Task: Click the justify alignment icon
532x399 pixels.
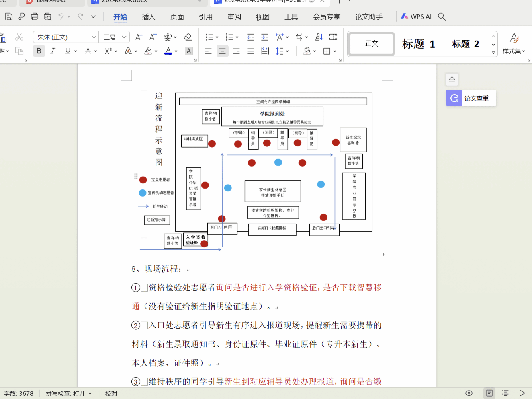Action: 250,51
